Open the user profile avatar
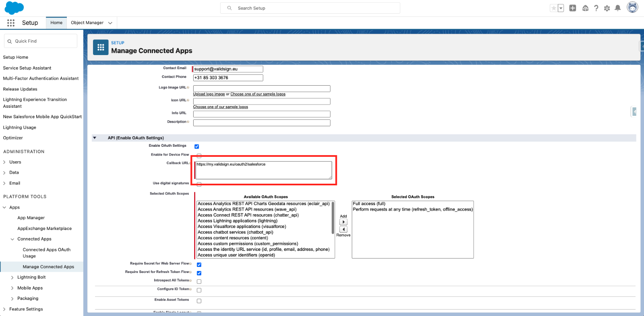 coord(632,7)
